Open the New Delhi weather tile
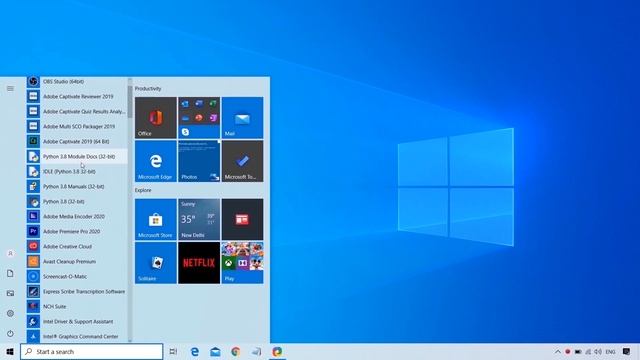Viewport: 640px width, 360px height. tap(199, 220)
